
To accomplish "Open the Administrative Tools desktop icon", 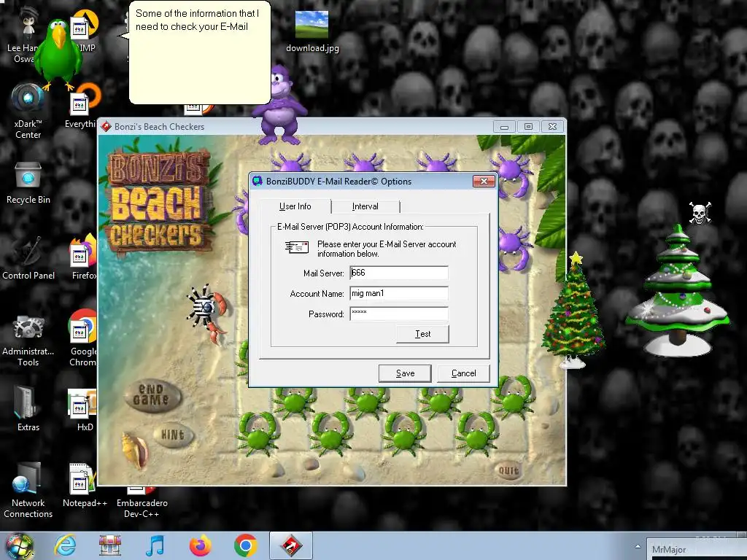I will click(28, 340).
